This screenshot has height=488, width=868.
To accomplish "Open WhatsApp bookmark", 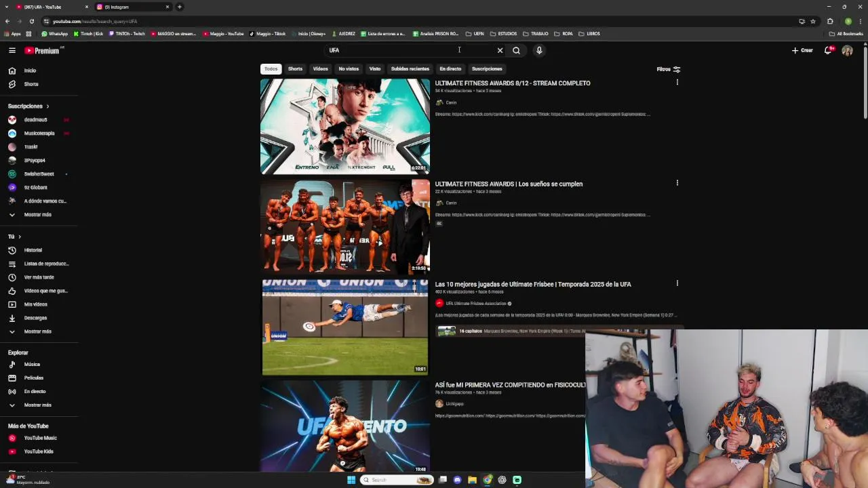I will 54,33.
